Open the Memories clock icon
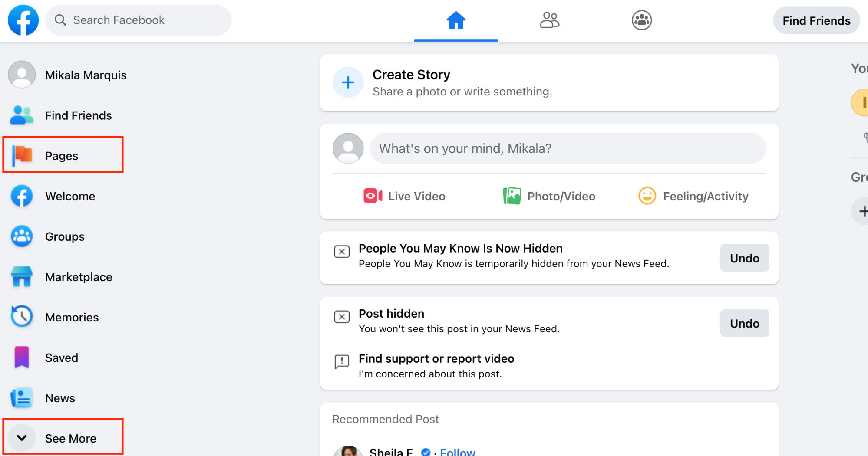Screen dimensions: 868x456 pyautogui.click(x=22, y=317)
